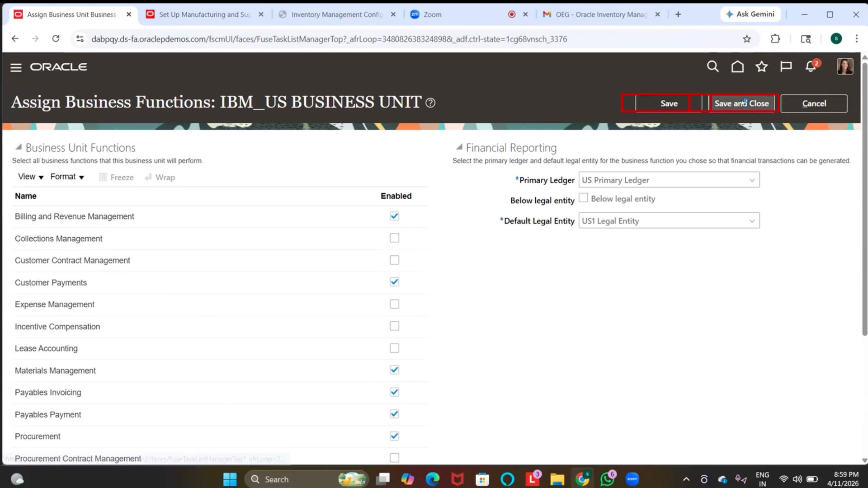Open Chrome profile S icon
The height and width of the screenshot is (488, 868).
coord(836,39)
